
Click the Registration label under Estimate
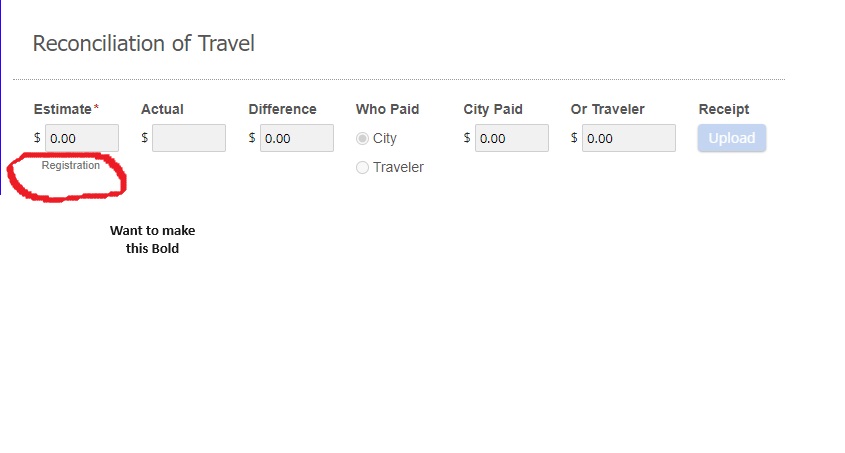click(71, 165)
